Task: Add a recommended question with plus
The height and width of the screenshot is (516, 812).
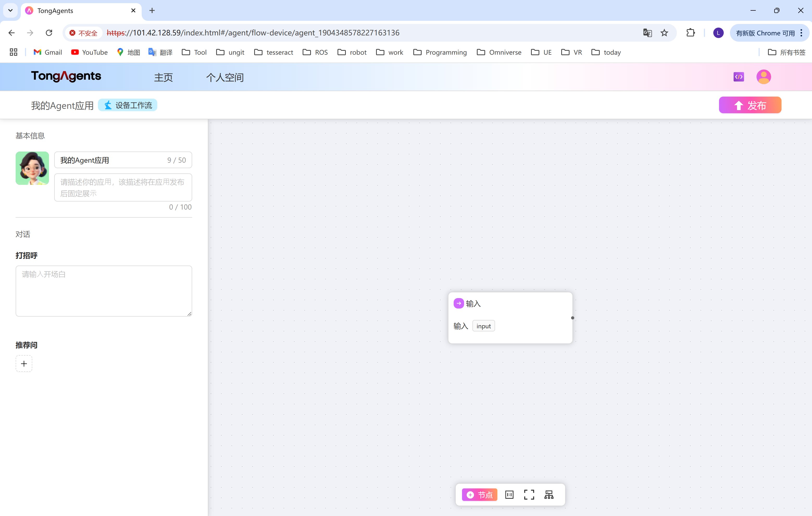Action: (x=24, y=364)
